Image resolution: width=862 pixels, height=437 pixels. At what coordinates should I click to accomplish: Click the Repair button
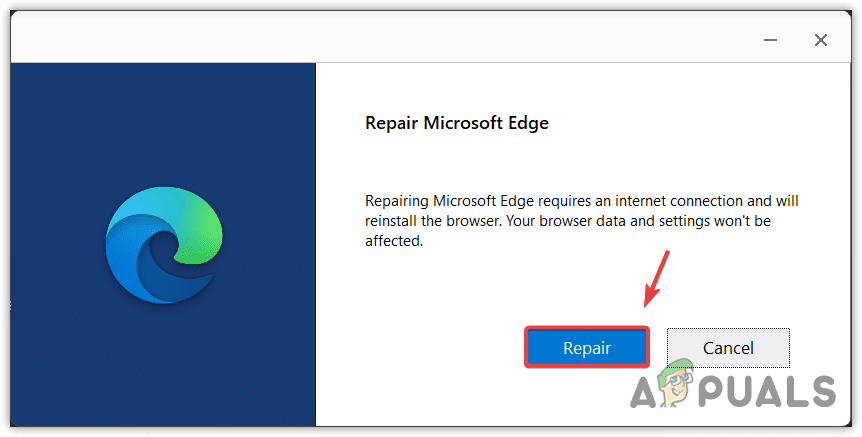click(x=587, y=348)
